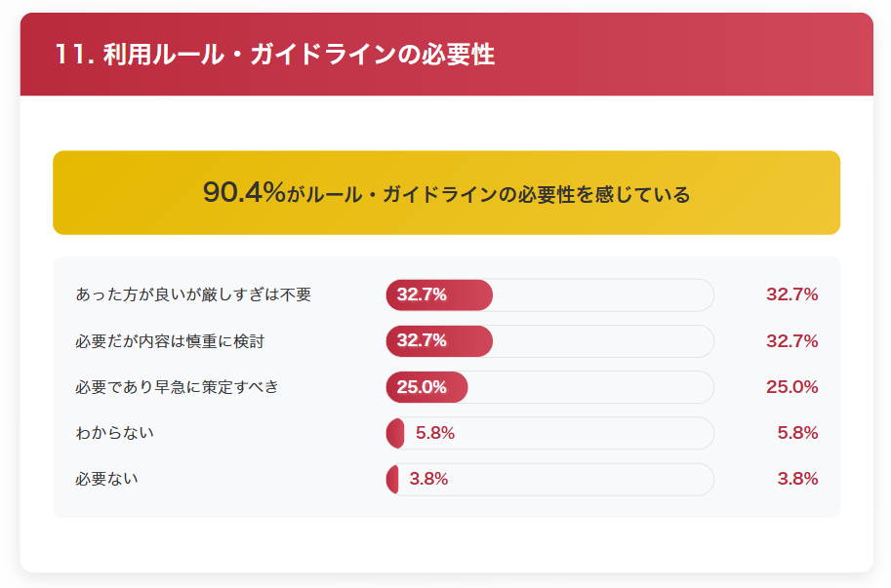Screen dimensions: 891x588
Task: Click the yellow 90.4% summary banner
Action: coord(447,192)
